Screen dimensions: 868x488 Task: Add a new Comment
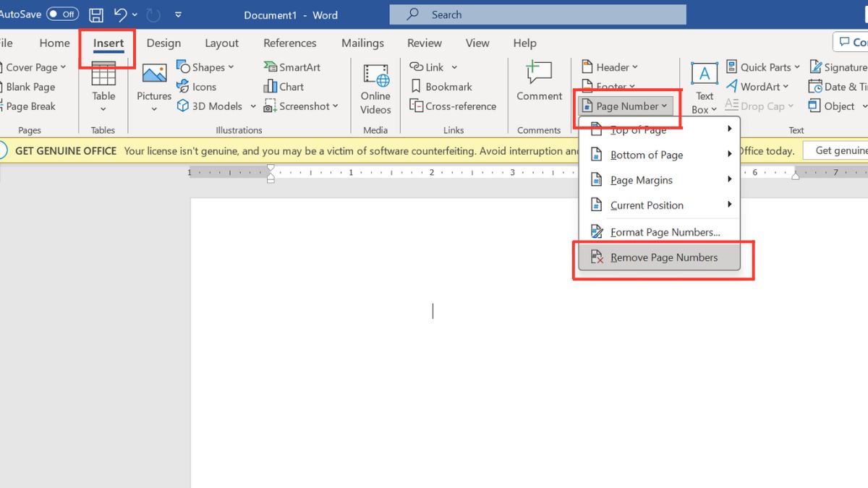click(x=540, y=81)
